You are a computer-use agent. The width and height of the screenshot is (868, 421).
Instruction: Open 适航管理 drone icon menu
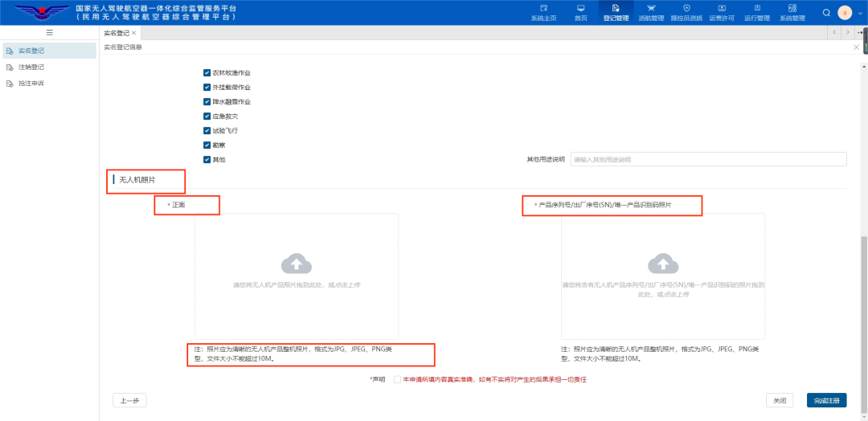650,12
